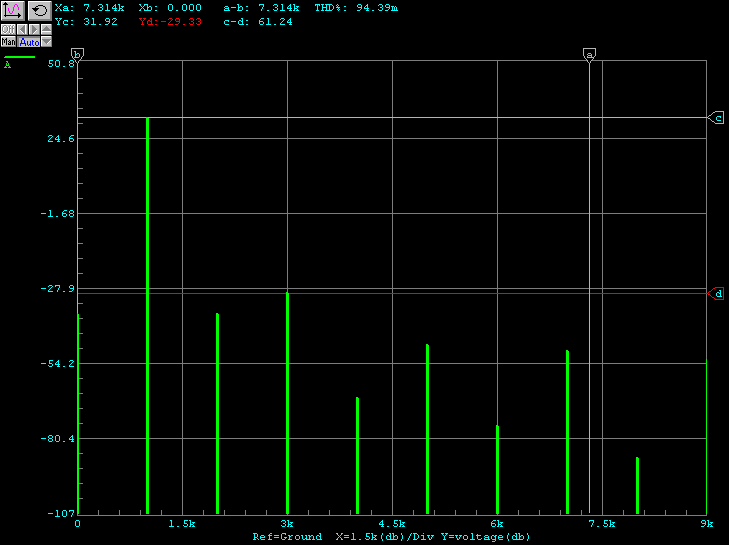Select cursor marker a on top axis
Image resolution: width=729 pixels, height=545 pixels.
tap(589, 55)
